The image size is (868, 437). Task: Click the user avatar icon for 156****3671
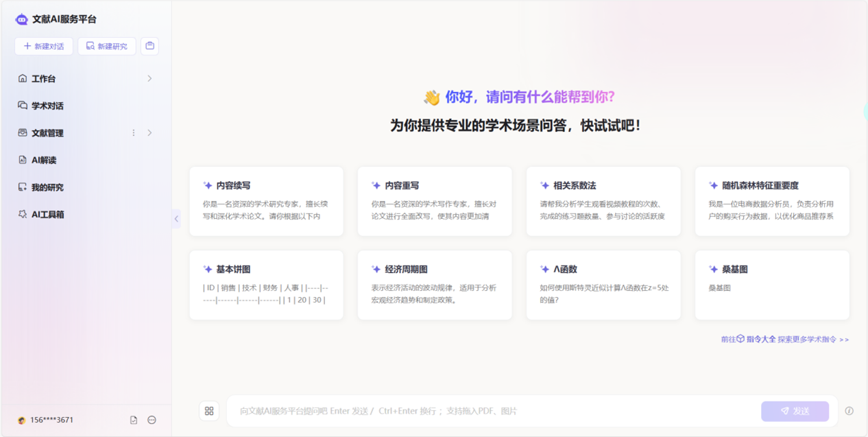pos(21,421)
